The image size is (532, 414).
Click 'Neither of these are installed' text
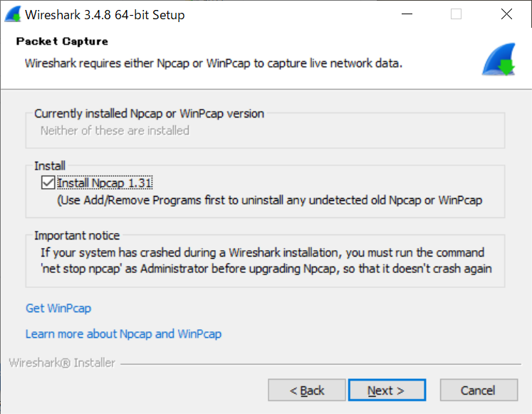(x=115, y=130)
